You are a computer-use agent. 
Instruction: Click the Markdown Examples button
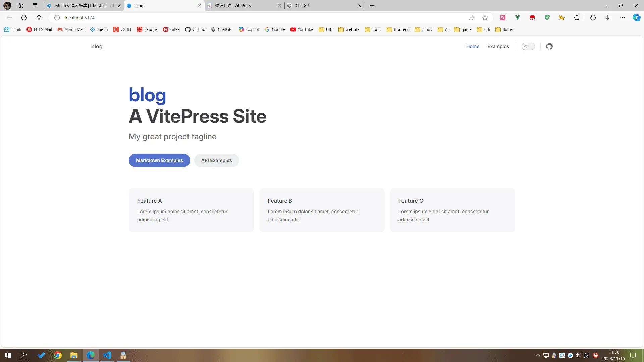[x=159, y=160]
